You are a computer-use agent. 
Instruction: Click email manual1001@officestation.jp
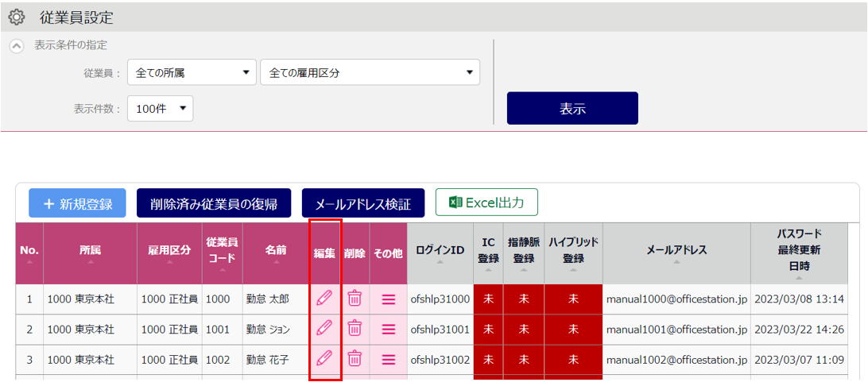click(677, 329)
